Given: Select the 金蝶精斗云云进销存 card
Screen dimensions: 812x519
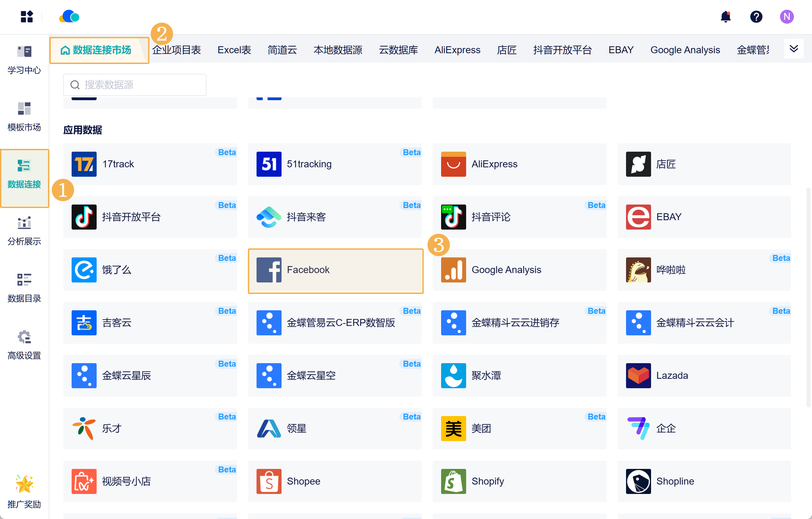Looking at the screenshot, I should 520,323.
